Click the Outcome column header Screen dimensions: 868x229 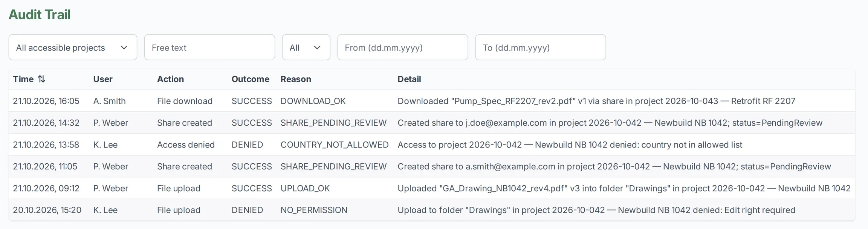250,79
